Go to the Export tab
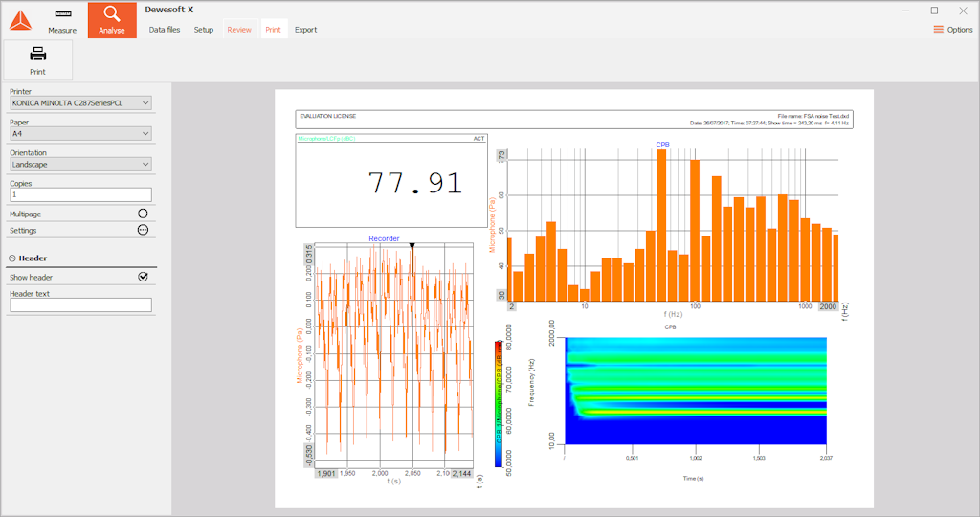This screenshot has width=980, height=517. (305, 30)
